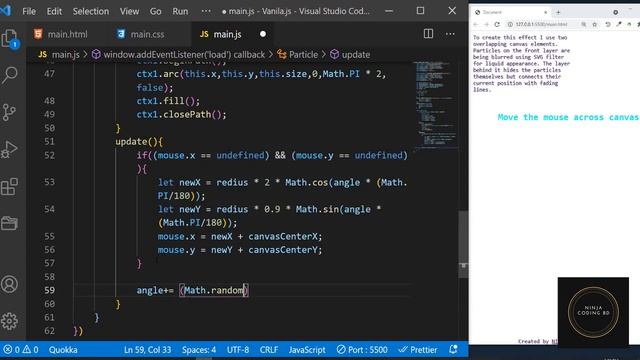Close the Document tab in browser
Image resolution: width=640 pixels, height=360 pixels.
pyautogui.click(x=546, y=12)
